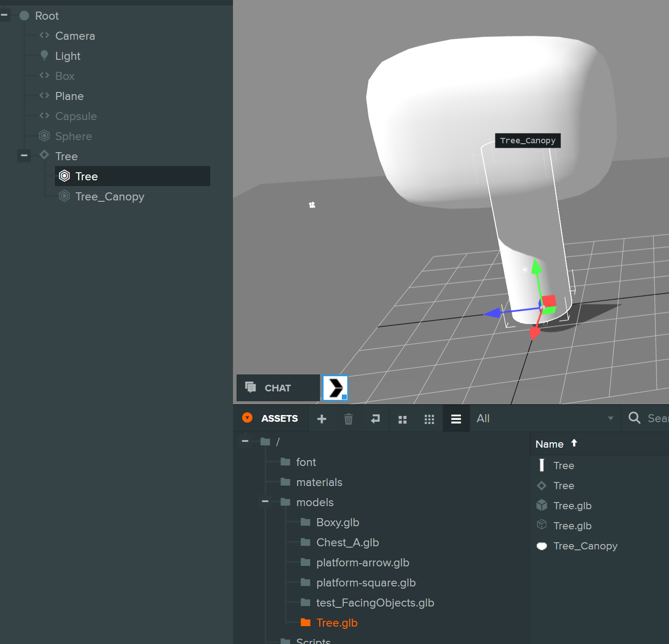This screenshot has height=644, width=669.
Task: Click the delete asset trash icon
Action: pyautogui.click(x=348, y=419)
